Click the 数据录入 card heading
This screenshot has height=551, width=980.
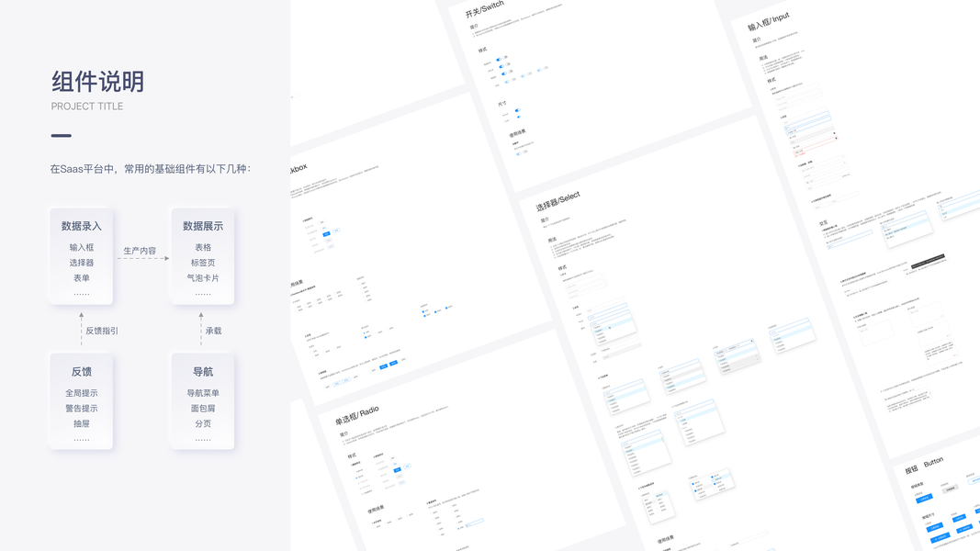(81, 226)
